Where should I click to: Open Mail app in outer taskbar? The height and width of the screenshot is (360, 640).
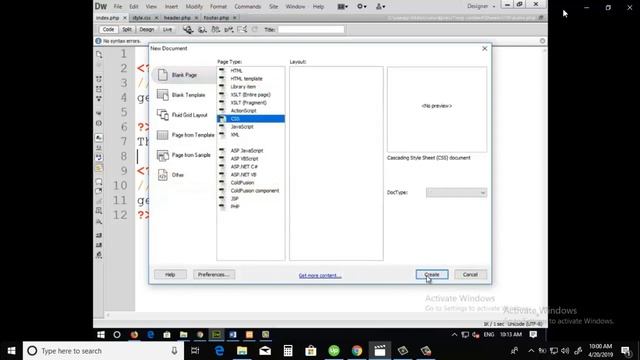[265, 351]
